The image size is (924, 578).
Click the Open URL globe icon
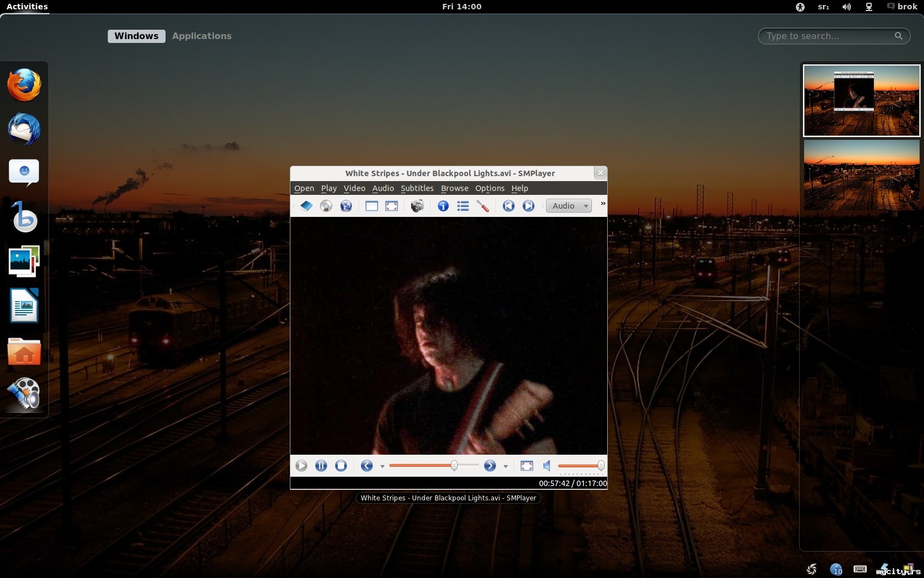(346, 206)
